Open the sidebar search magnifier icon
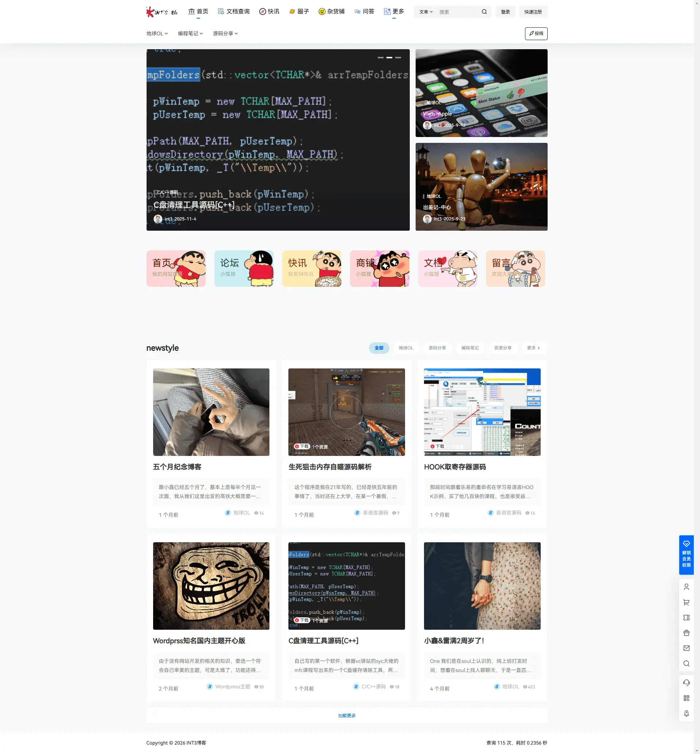700x754 pixels. (686, 664)
